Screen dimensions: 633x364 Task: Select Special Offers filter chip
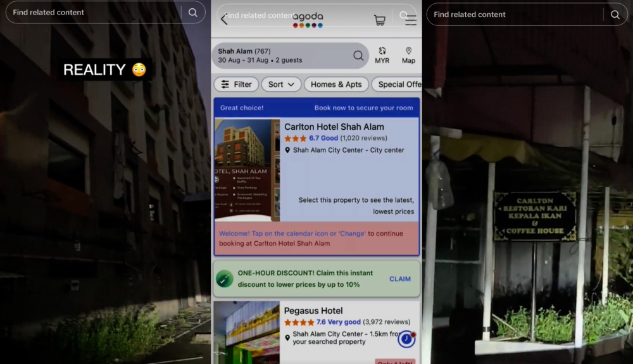(397, 84)
